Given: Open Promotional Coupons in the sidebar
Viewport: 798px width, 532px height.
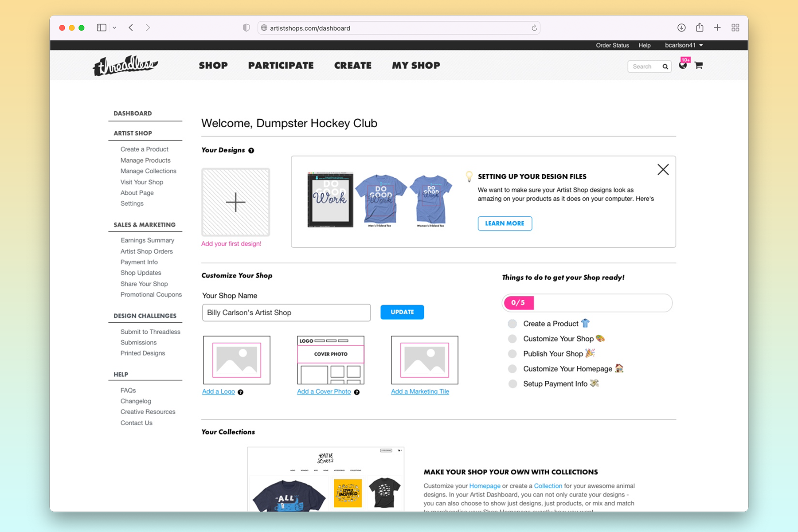Looking at the screenshot, I should [x=151, y=294].
